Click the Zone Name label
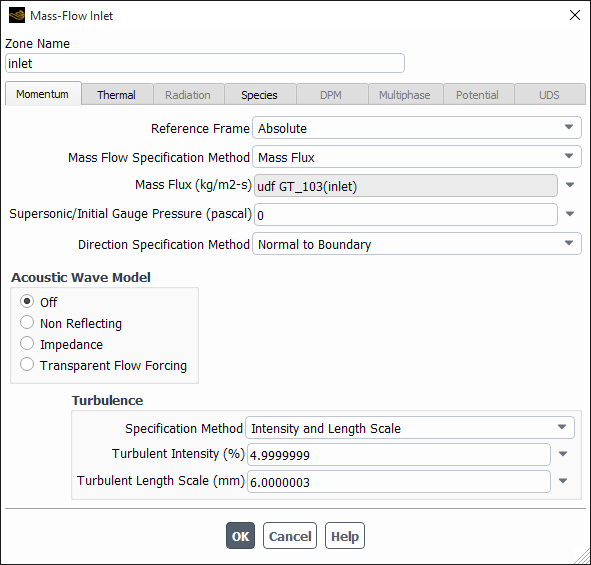Image resolution: width=591 pixels, height=565 pixels. pyautogui.click(x=37, y=43)
